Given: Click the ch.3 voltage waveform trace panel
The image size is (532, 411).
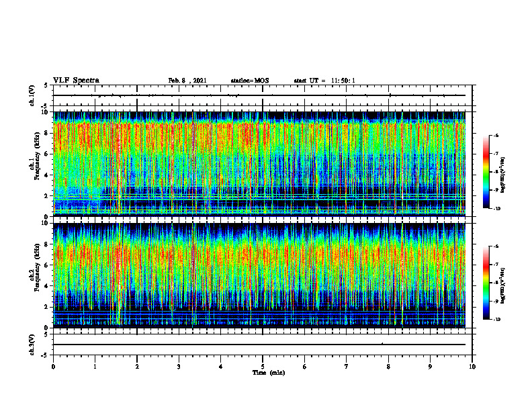Looking at the screenshot, I should [x=263, y=345].
